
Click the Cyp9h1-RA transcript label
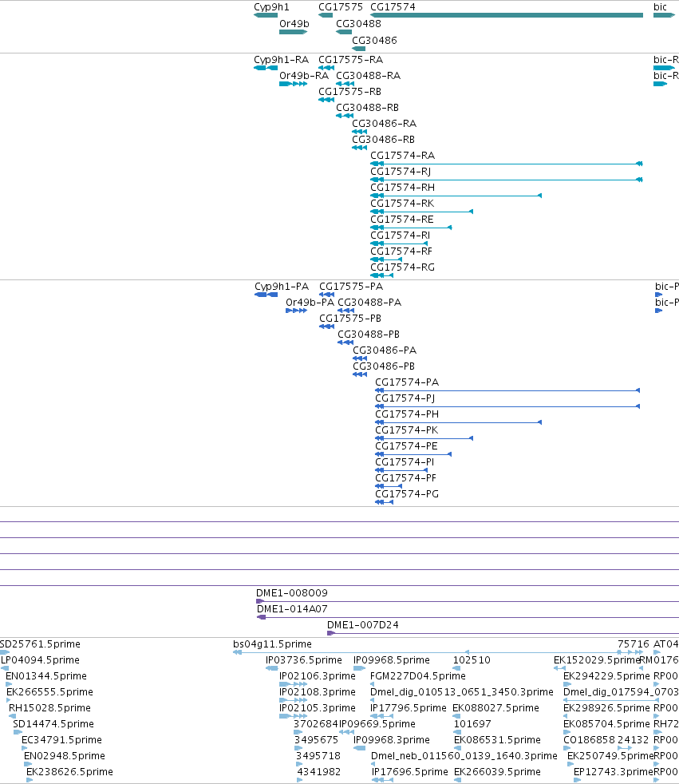pyautogui.click(x=282, y=60)
